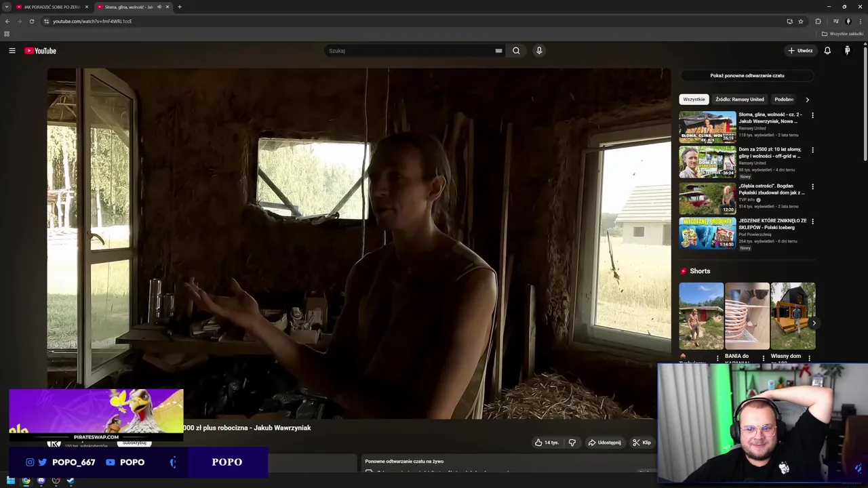Image resolution: width=868 pixels, height=488 pixels.
Task: Open the tab search dropdown arrow
Action: tap(7, 7)
